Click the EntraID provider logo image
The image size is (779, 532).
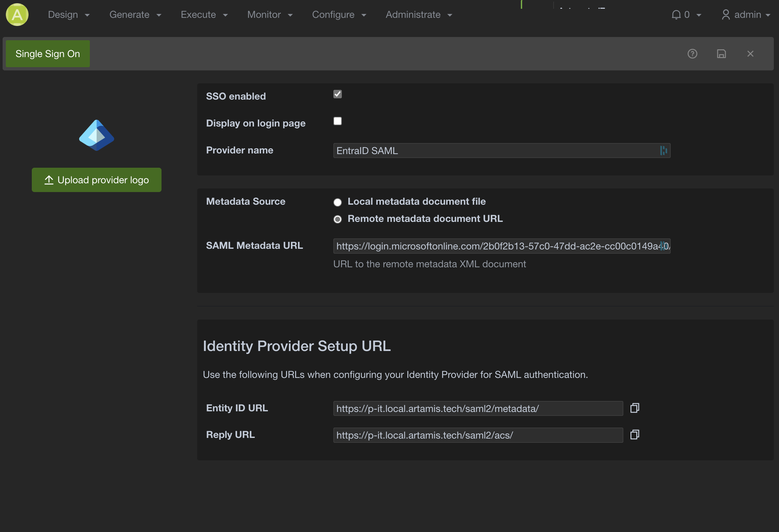[x=97, y=135]
